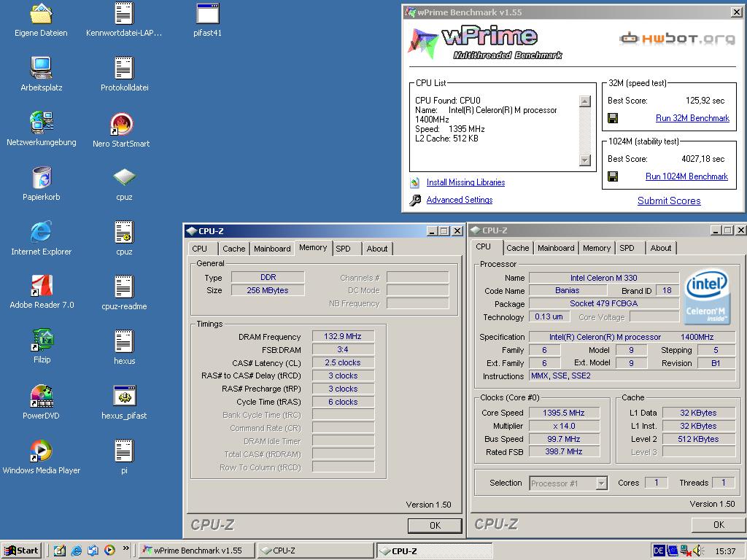Save the 1024M best score via floppy icon
Screen dimensions: 747x560
pyautogui.click(x=613, y=176)
